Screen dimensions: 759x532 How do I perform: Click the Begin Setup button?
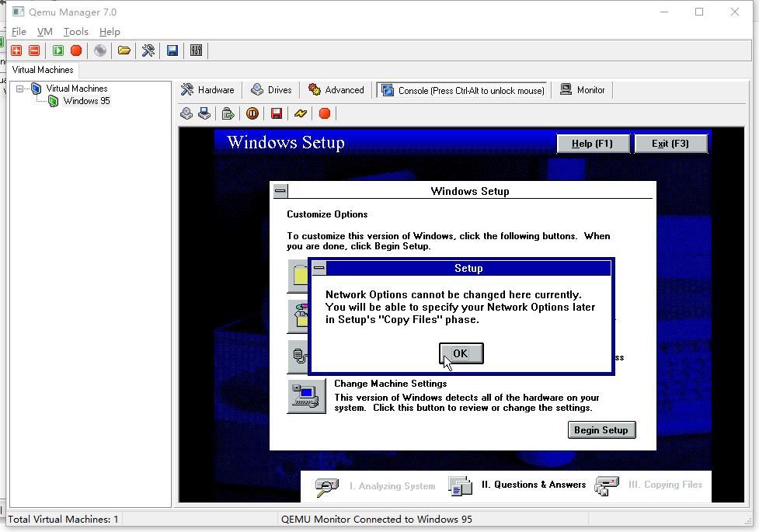click(x=601, y=429)
